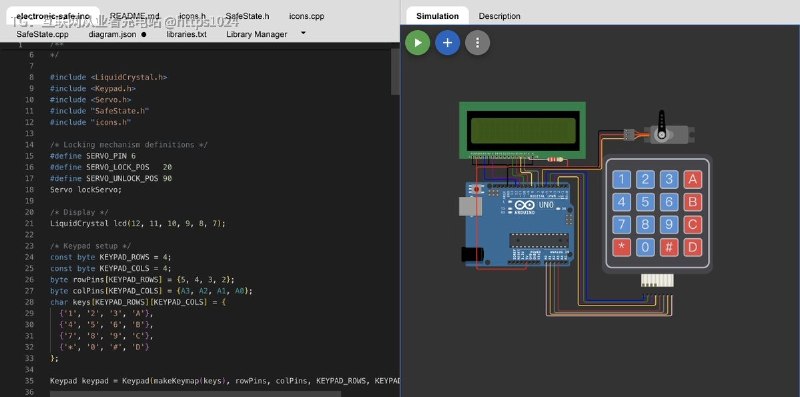Viewport: 800px width, 397px height.
Task: Click keypad key 0
Action: click(645, 247)
